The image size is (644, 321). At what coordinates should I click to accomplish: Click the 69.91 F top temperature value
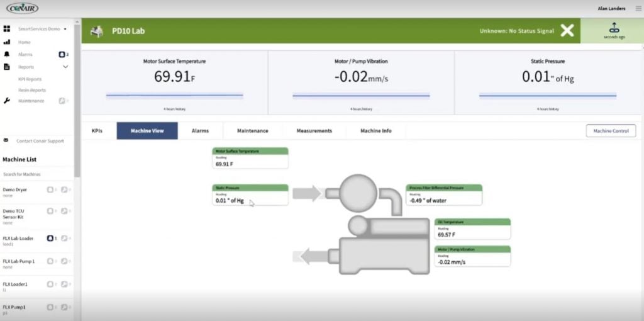coord(175,76)
